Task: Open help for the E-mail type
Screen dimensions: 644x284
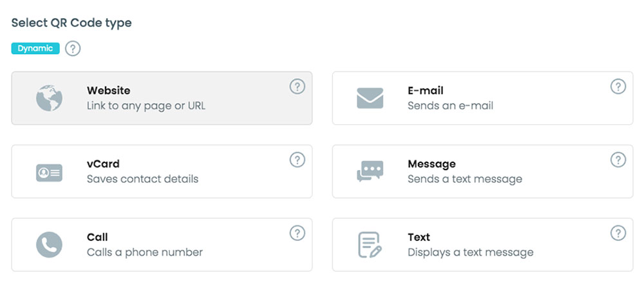Action: point(618,87)
